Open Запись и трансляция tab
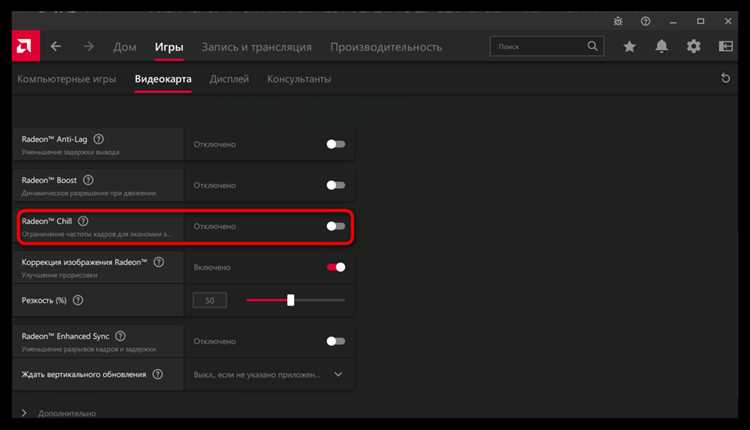Image resolution: width=750 pixels, height=430 pixels. click(256, 47)
